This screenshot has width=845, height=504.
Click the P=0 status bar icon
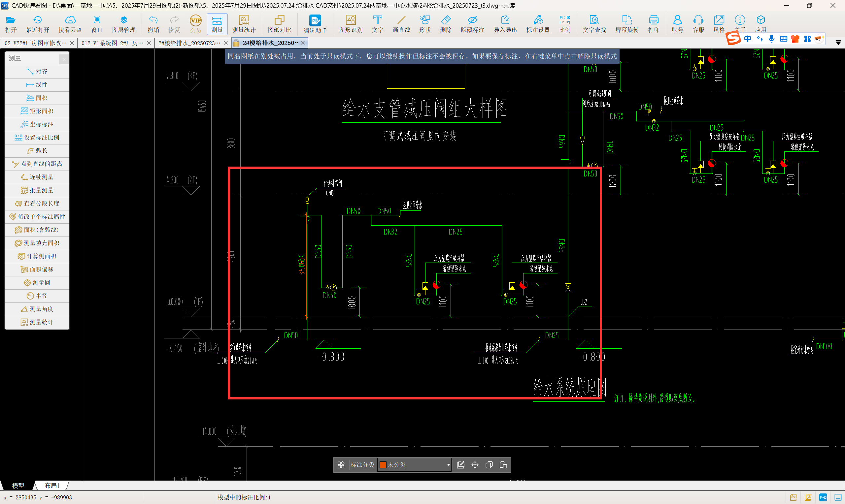pos(823,497)
